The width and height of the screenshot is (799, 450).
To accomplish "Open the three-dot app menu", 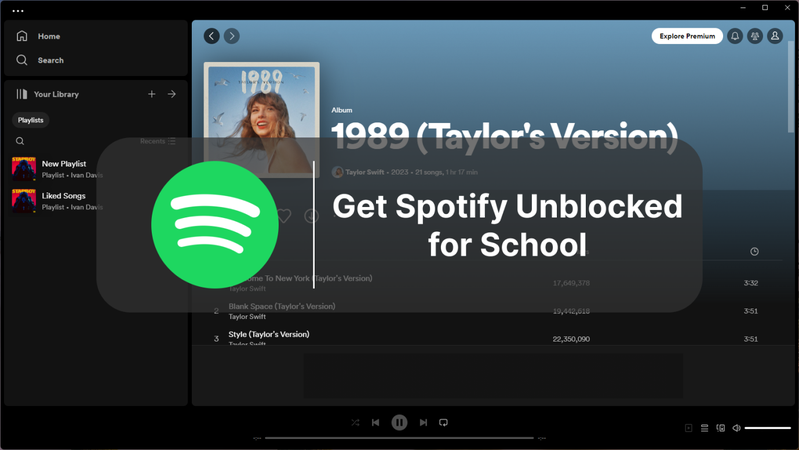I will point(18,11).
